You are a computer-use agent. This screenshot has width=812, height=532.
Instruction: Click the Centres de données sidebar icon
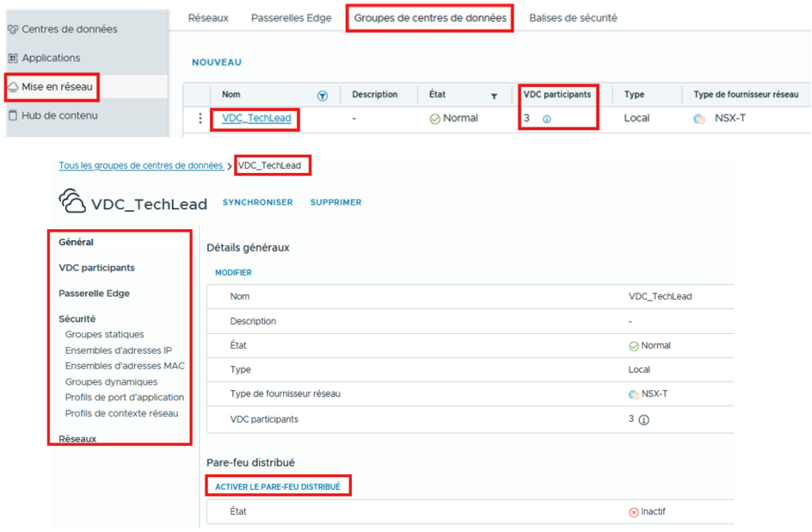[12, 29]
